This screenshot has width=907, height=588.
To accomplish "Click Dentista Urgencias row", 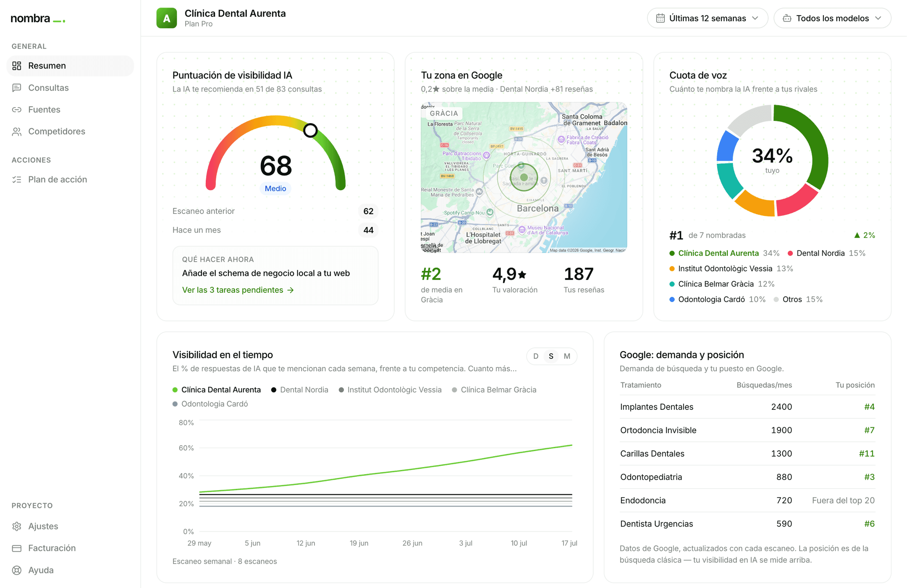I will [747, 524].
